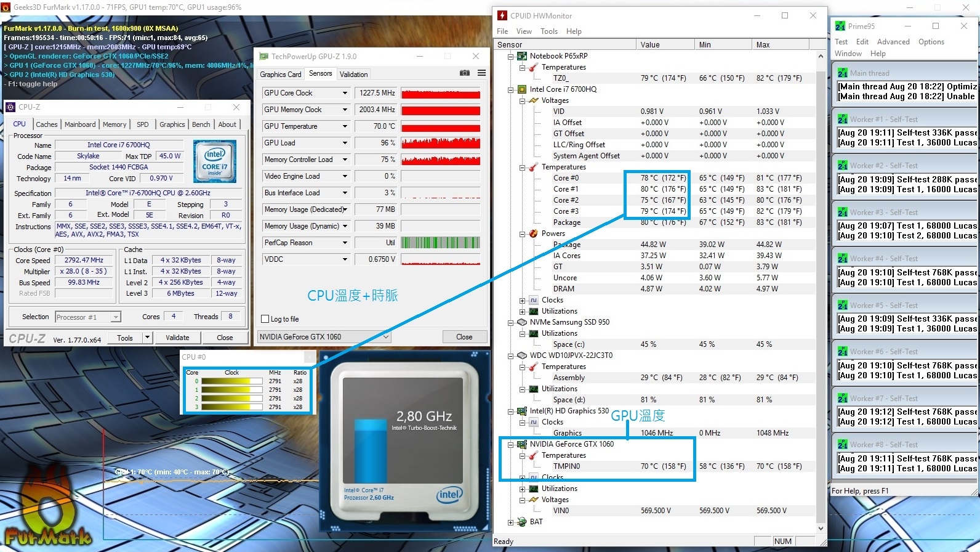The height and width of the screenshot is (552, 980).
Task: Click the Intel Core i7 badge in CPU-Z
Action: pos(215,161)
